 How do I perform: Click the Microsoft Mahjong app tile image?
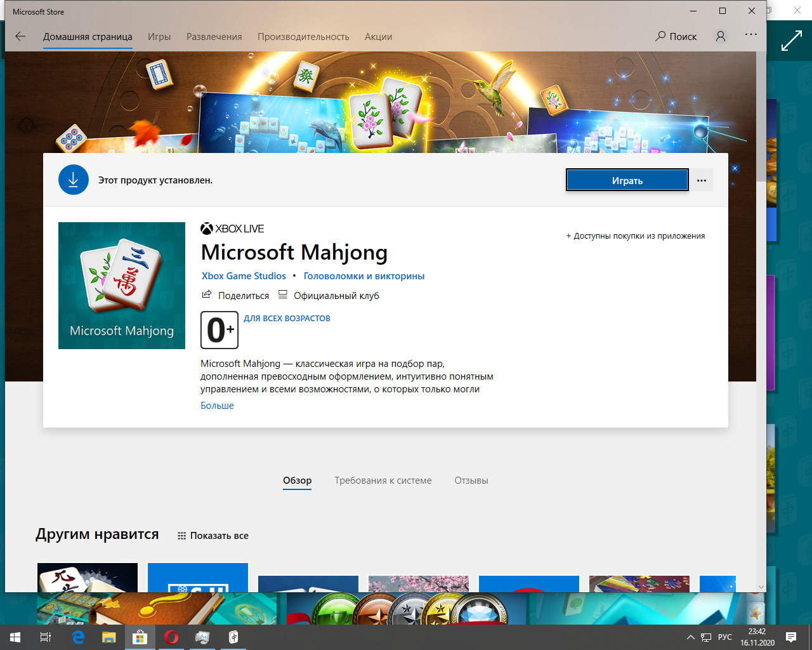coord(122,286)
